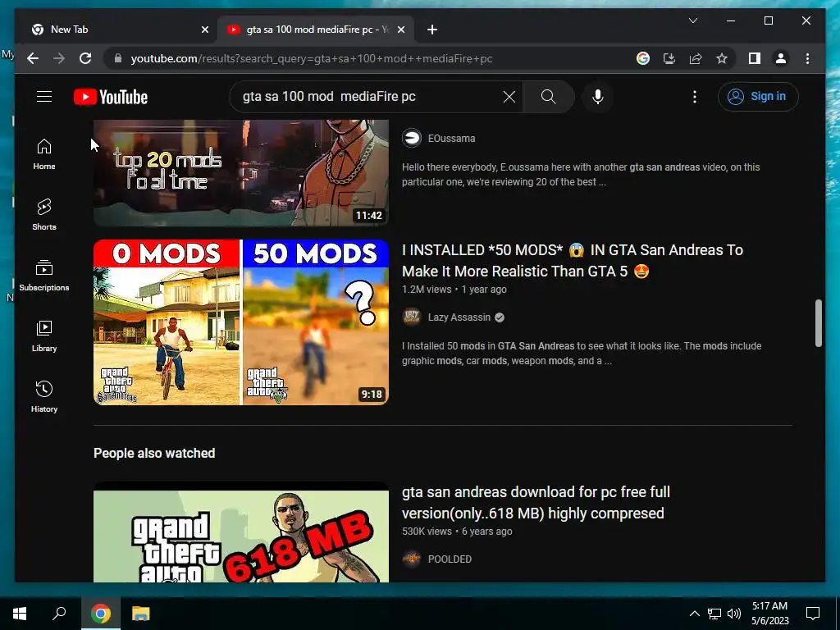Open the taskbar clock showing 5:17 AM
This screenshot has width=840, height=630.
coord(769,614)
